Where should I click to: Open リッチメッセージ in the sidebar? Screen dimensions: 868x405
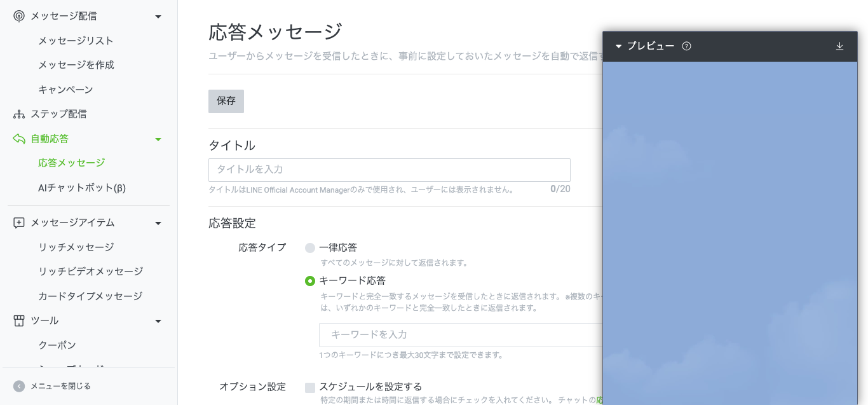76,247
